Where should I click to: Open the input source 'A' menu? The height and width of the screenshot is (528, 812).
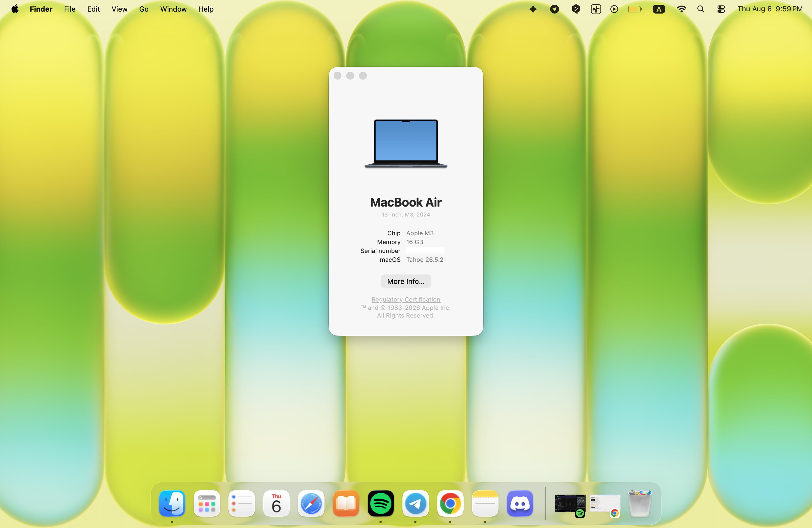coord(659,9)
